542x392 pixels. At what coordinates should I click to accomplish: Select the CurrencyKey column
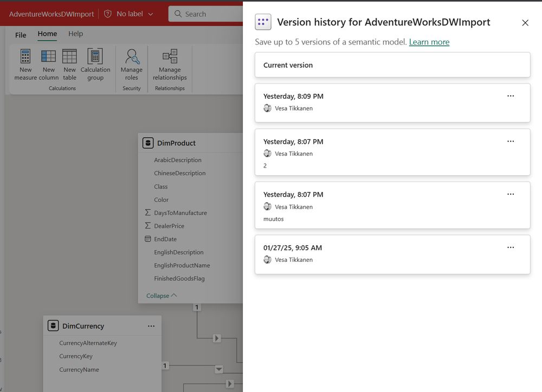click(76, 356)
